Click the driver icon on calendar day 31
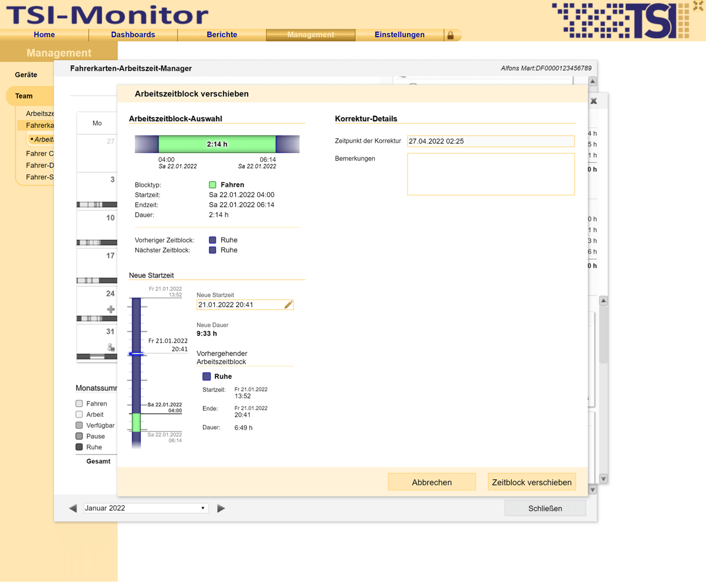The width and height of the screenshot is (706, 588). click(111, 347)
